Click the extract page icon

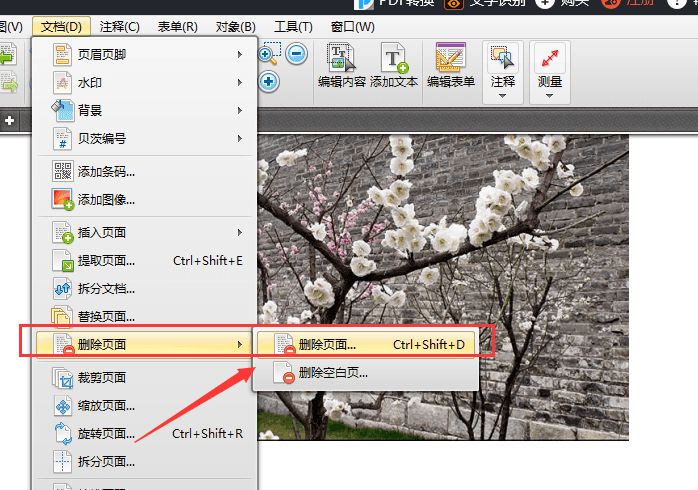click(62, 260)
